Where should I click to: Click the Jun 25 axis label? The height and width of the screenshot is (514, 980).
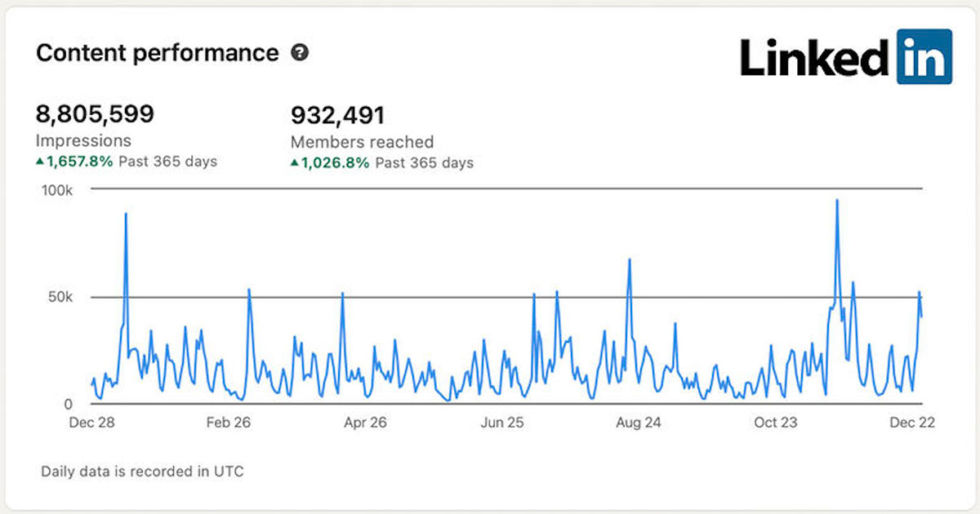pyautogui.click(x=502, y=423)
